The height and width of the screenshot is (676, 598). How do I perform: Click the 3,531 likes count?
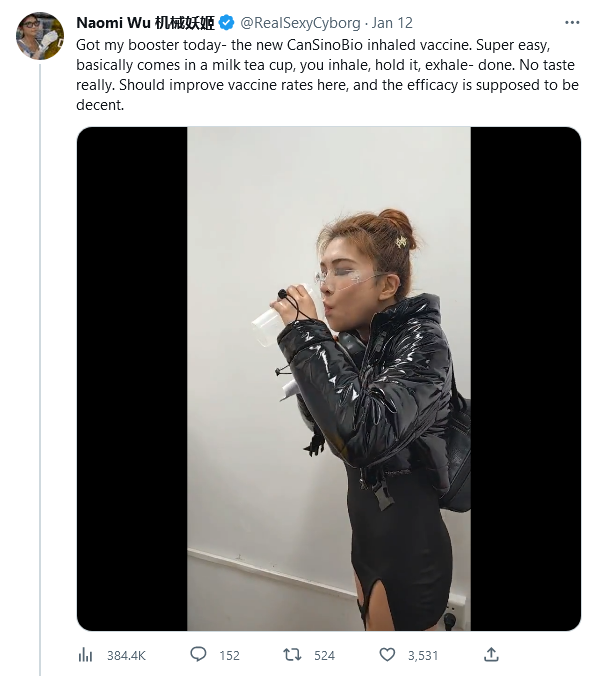pyautogui.click(x=423, y=656)
